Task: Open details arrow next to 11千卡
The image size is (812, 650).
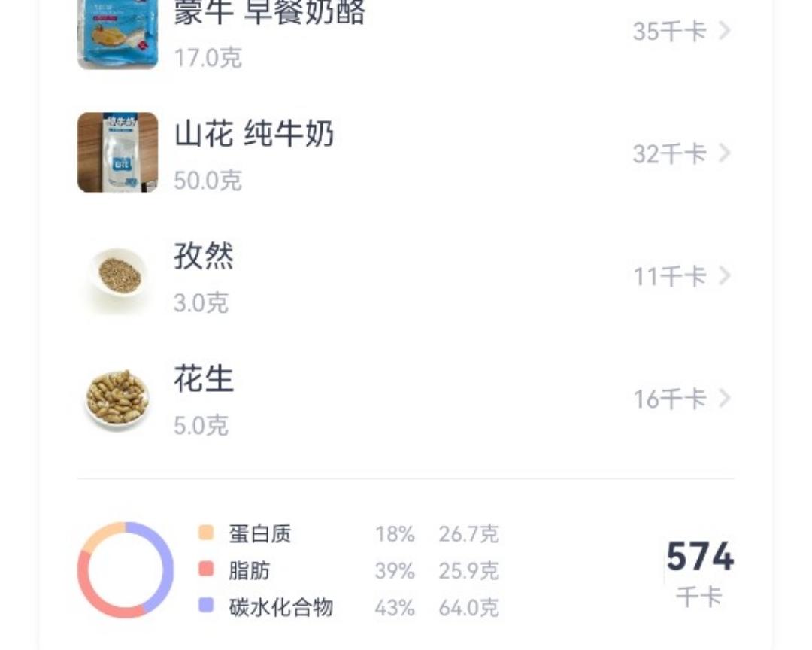Action: point(724,276)
